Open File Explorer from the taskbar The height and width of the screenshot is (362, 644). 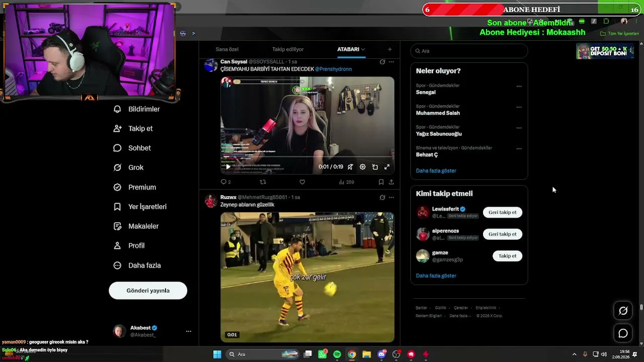pos(367,354)
